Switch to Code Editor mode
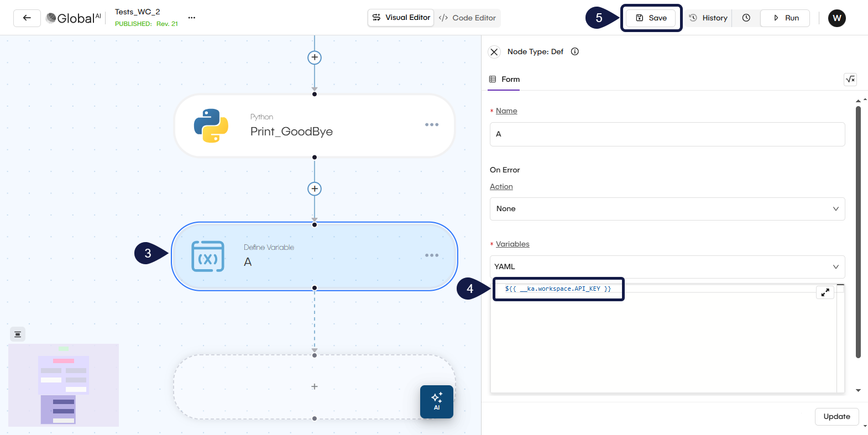 click(468, 18)
